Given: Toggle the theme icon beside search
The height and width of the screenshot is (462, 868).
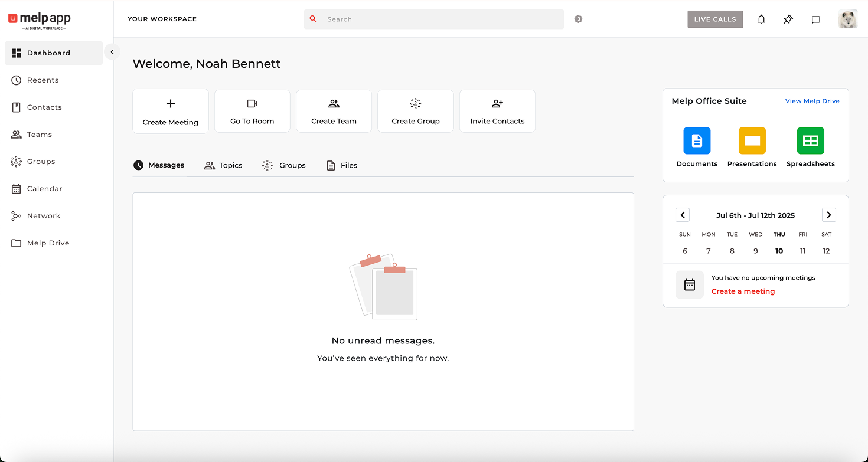Looking at the screenshot, I should click(x=578, y=19).
